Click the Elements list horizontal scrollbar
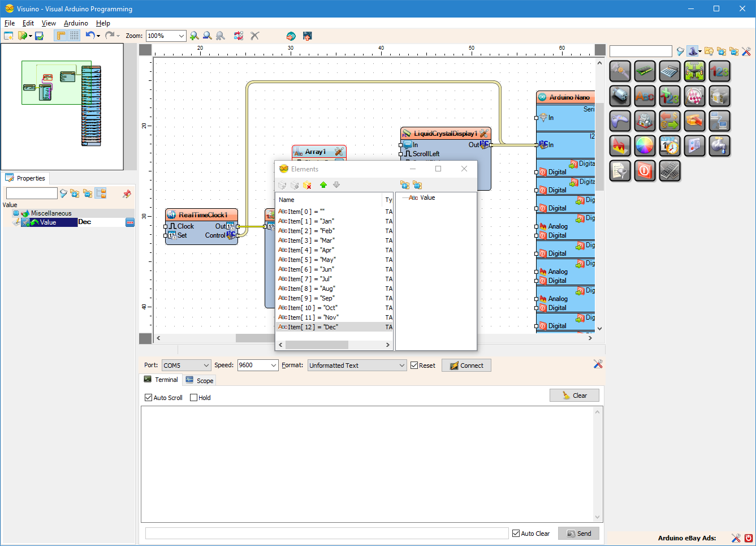This screenshot has height=546, width=756. point(333,345)
